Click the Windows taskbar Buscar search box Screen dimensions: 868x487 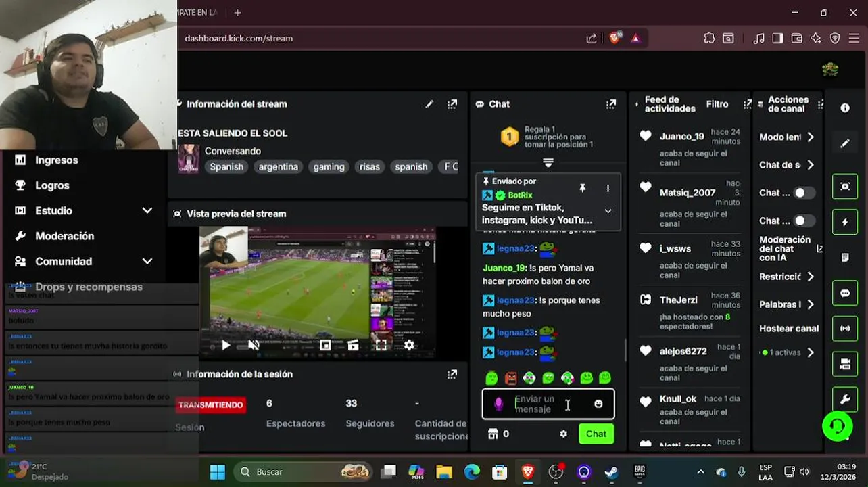tap(304, 471)
